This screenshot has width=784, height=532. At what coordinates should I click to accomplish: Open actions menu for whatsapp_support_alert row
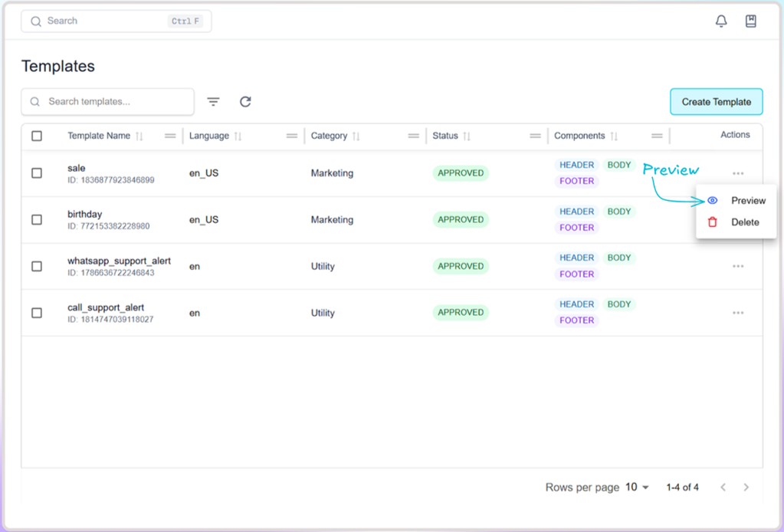(738, 266)
